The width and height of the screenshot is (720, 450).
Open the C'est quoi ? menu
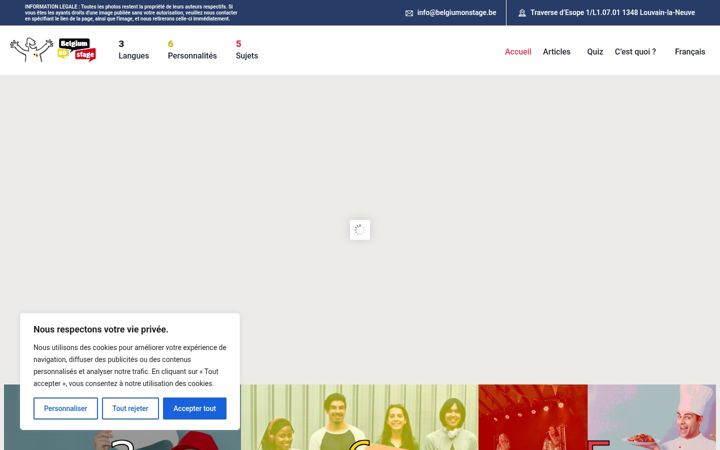(x=636, y=52)
